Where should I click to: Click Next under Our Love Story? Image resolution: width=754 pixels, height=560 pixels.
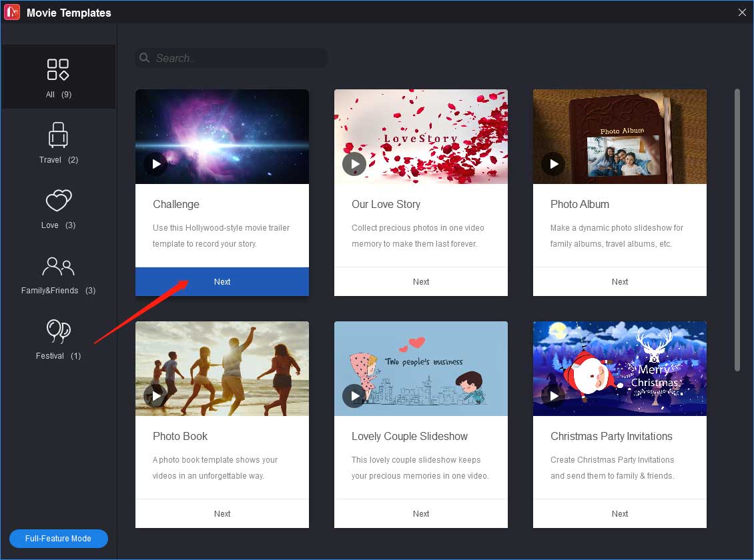pos(421,281)
